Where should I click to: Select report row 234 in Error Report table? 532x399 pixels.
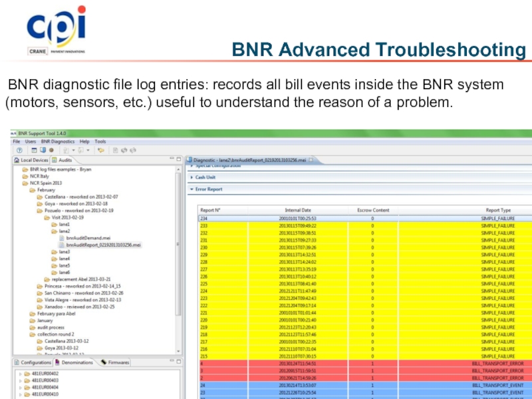tap(365, 219)
